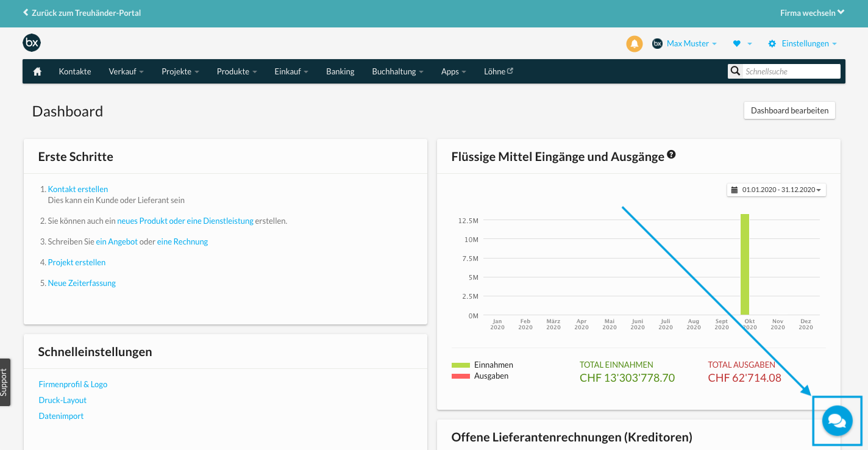Expand the Verkauf menu
The image size is (868, 450).
126,71
